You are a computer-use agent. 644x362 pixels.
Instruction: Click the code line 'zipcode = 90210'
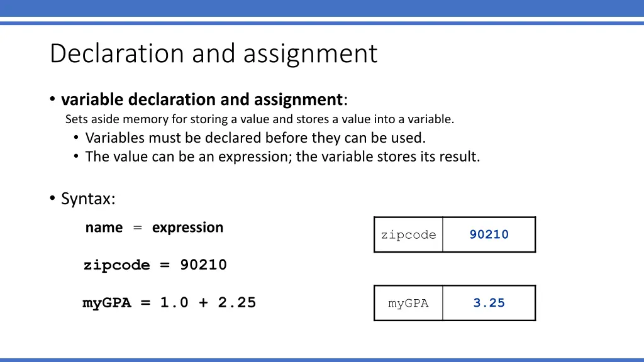pos(155,265)
